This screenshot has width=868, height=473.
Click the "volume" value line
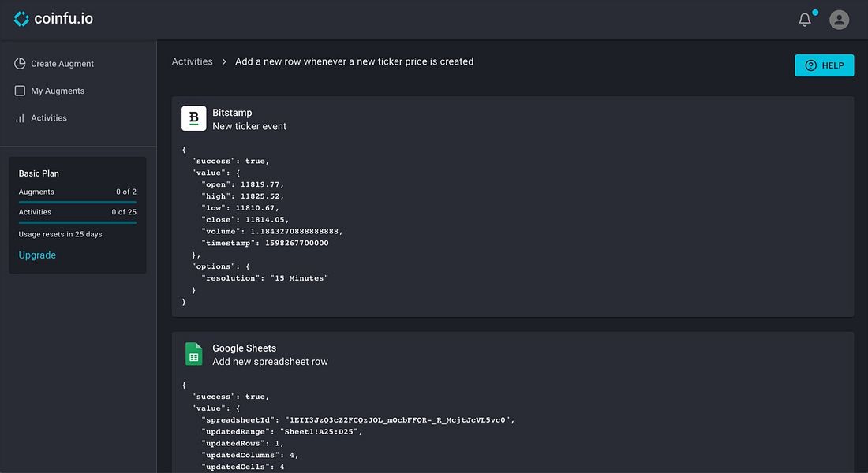point(272,231)
